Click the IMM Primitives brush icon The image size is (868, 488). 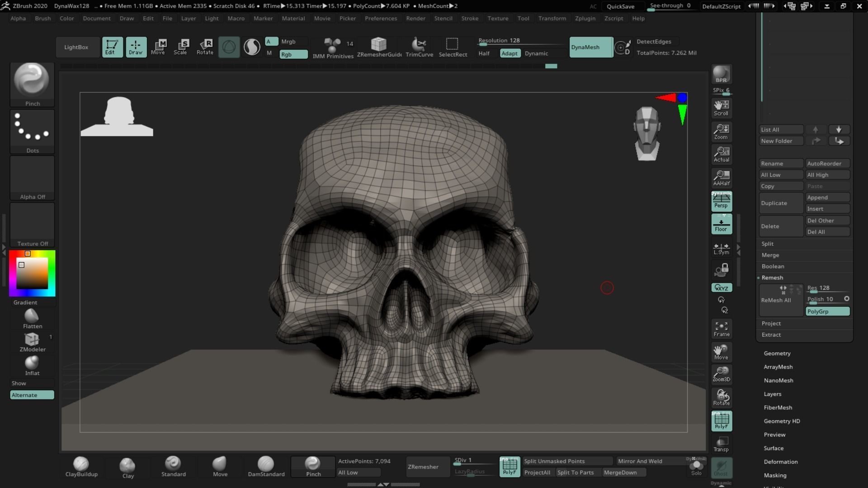(333, 48)
